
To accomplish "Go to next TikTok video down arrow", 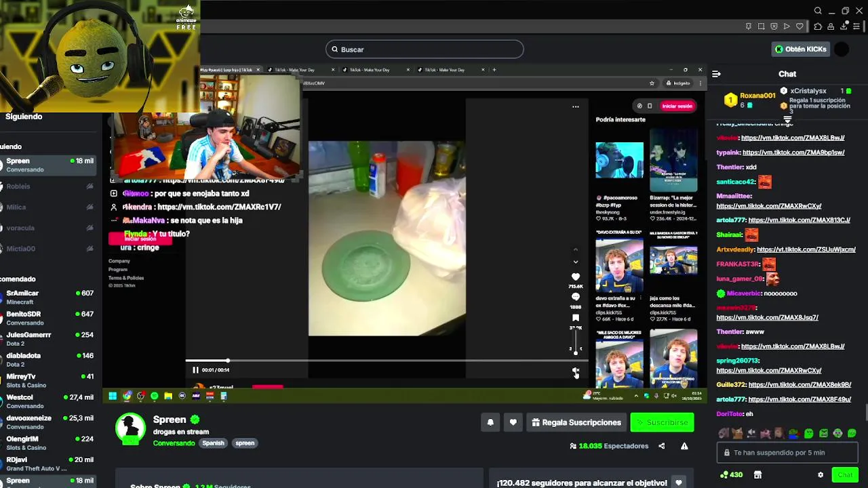I will pyautogui.click(x=576, y=262).
